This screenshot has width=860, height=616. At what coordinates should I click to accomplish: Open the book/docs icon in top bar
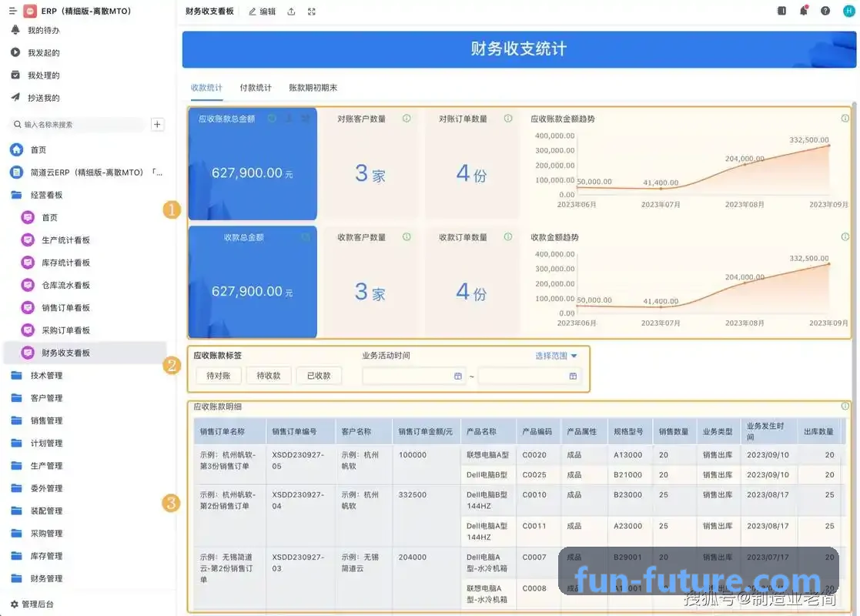[x=781, y=11]
